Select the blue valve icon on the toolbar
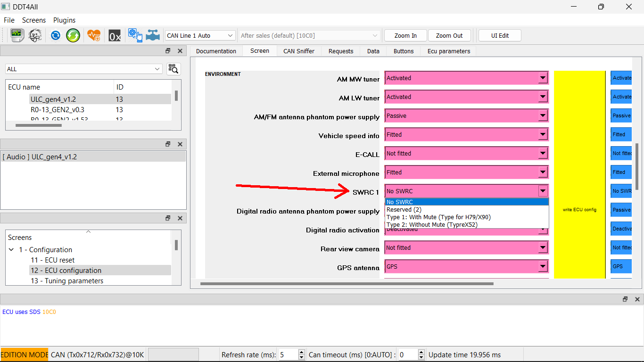The width and height of the screenshot is (644, 362). point(152,35)
